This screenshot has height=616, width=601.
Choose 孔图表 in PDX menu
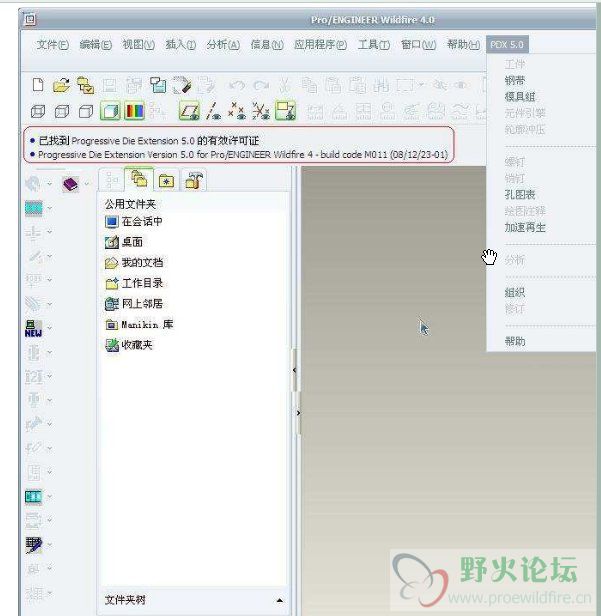(x=520, y=194)
